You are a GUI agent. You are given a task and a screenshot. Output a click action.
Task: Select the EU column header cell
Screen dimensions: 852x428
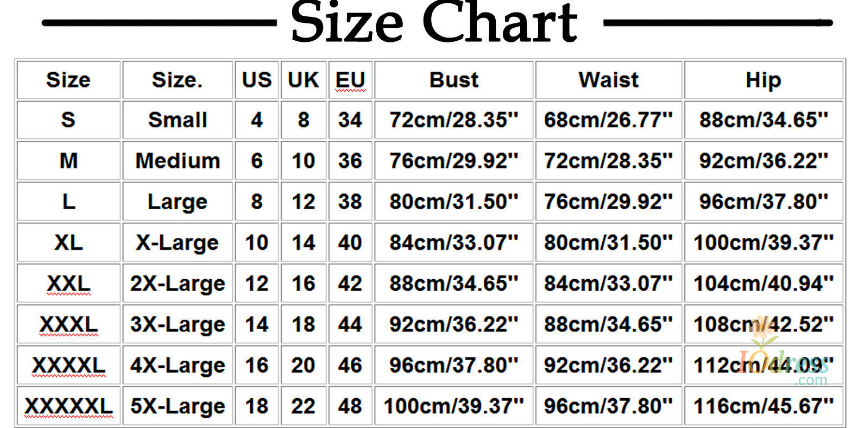click(350, 80)
